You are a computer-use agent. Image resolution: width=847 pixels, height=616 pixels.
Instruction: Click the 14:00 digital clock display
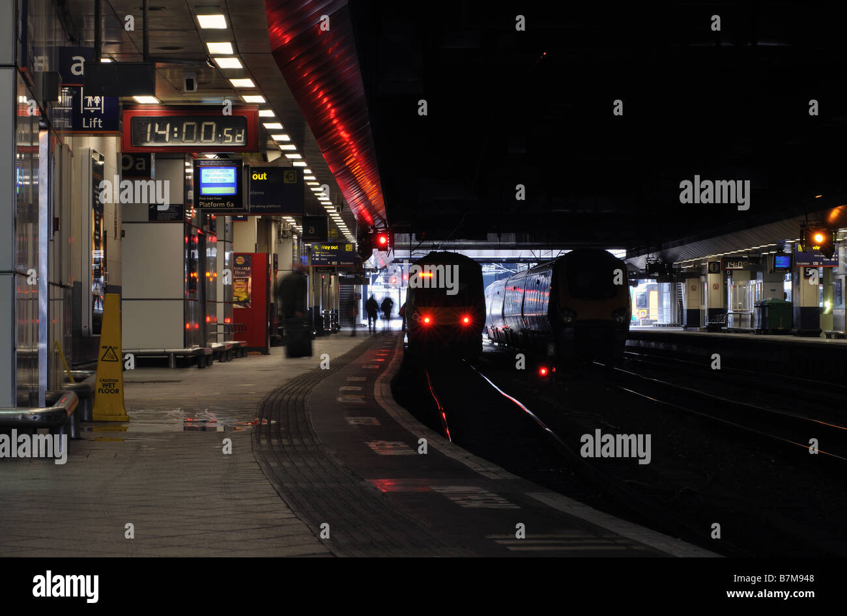click(189, 132)
